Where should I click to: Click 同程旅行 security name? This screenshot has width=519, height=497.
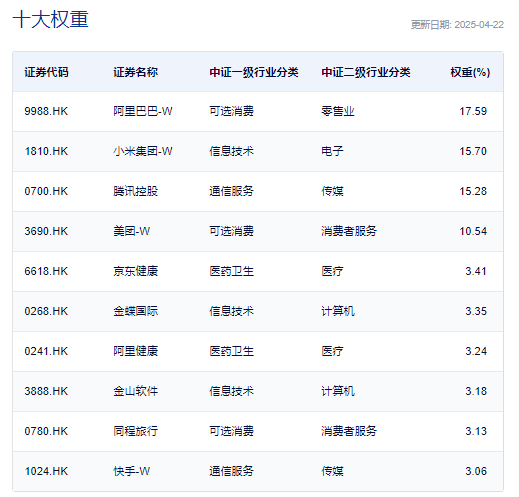coord(135,431)
